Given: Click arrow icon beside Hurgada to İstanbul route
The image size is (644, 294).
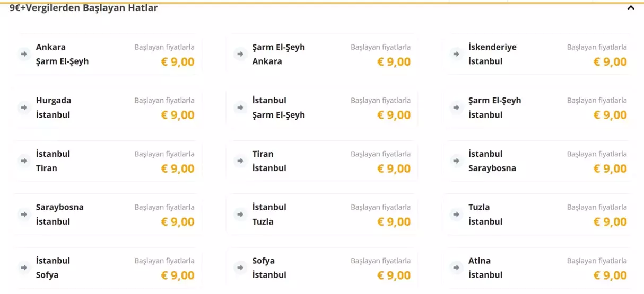Looking at the screenshot, I should coord(24,108).
